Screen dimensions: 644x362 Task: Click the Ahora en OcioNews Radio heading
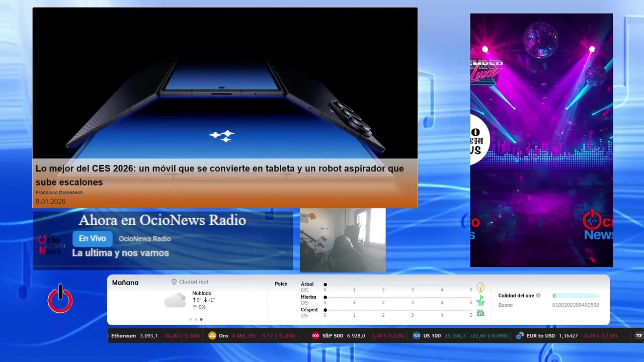point(163,220)
